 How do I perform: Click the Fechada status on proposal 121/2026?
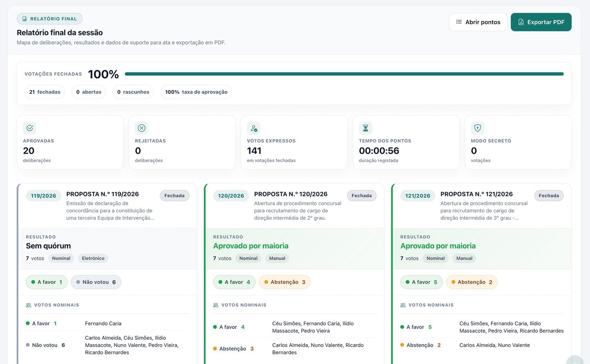click(x=549, y=196)
